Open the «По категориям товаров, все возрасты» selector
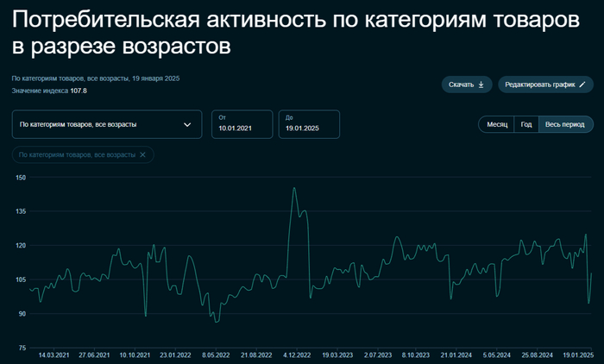Screen dimensions: 604x364 pyautogui.click(x=95, y=124)
